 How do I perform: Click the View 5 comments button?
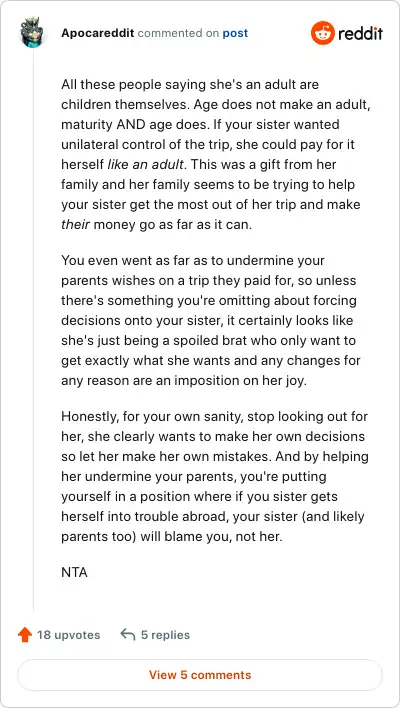[200, 675]
